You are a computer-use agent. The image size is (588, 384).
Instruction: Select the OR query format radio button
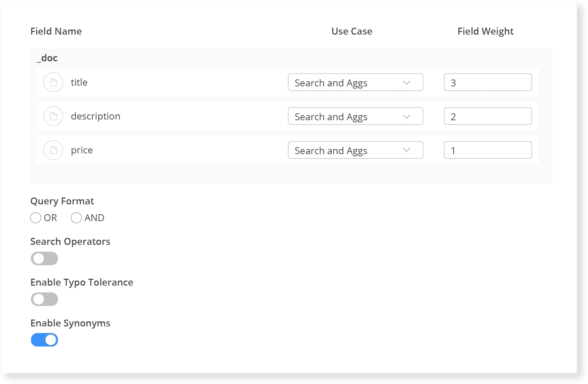click(36, 218)
